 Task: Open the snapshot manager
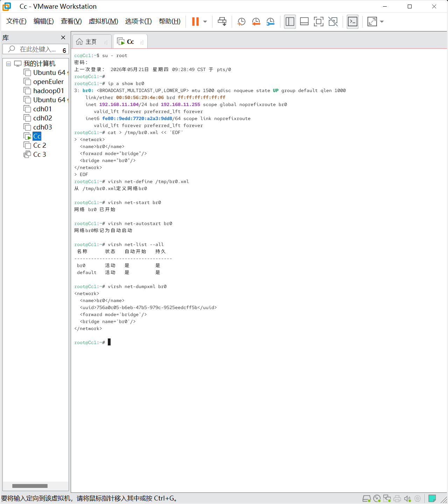pos(270,22)
